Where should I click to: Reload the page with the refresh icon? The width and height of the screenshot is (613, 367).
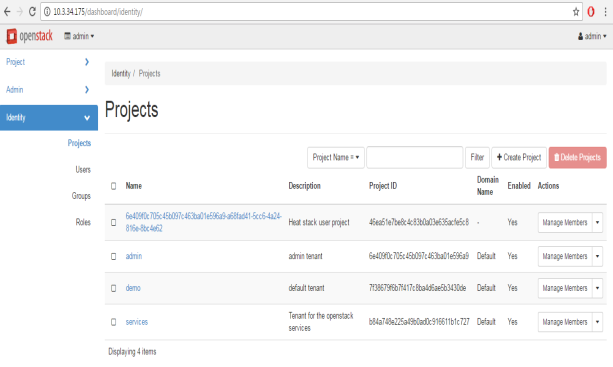click(x=32, y=12)
